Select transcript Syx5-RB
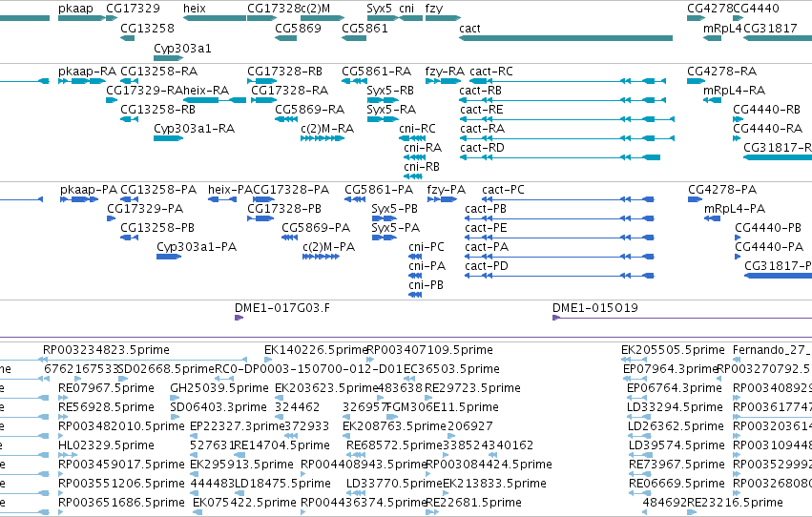Image resolution: width=812 pixels, height=517 pixels. [390, 91]
